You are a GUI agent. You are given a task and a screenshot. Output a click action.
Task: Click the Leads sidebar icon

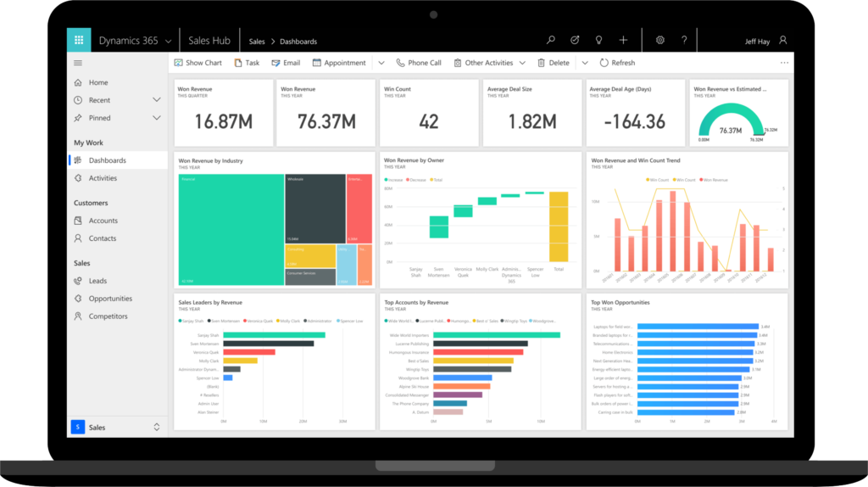[78, 281]
